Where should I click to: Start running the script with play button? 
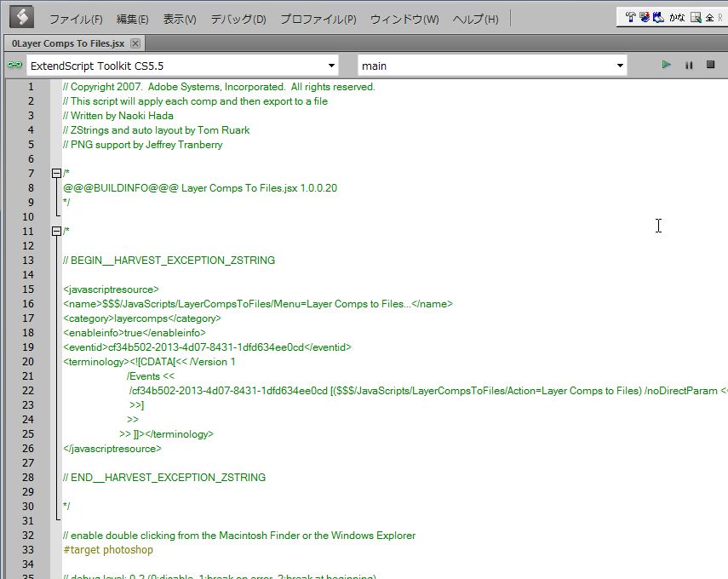click(x=666, y=65)
